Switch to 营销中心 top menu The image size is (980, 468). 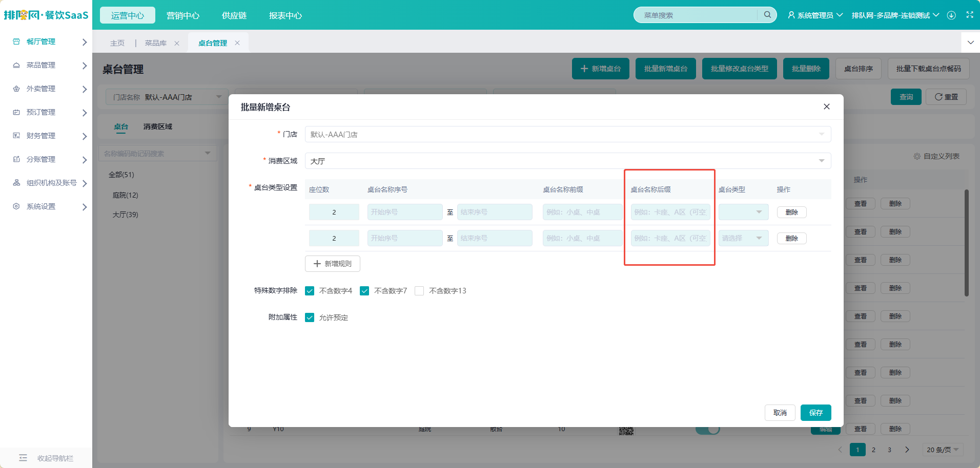pos(183,15)
